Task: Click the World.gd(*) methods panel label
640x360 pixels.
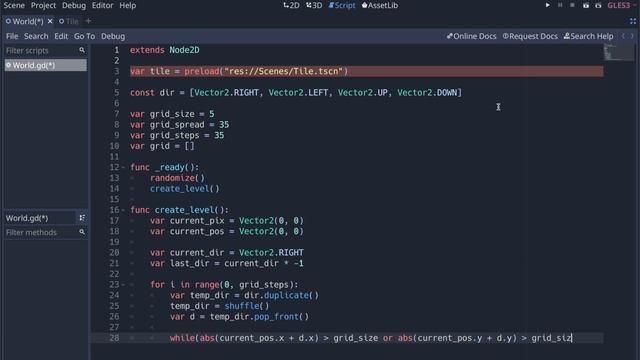Action: click(x=27, y=218)
